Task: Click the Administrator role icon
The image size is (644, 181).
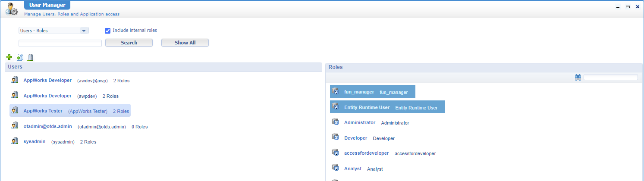Action: [335, 122]
